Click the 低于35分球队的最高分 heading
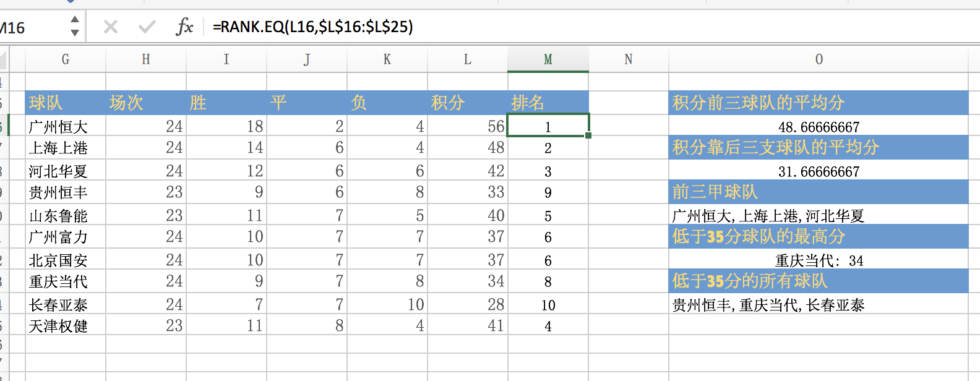The height and width of the screenshot is (381, 980). pos(819,237)
